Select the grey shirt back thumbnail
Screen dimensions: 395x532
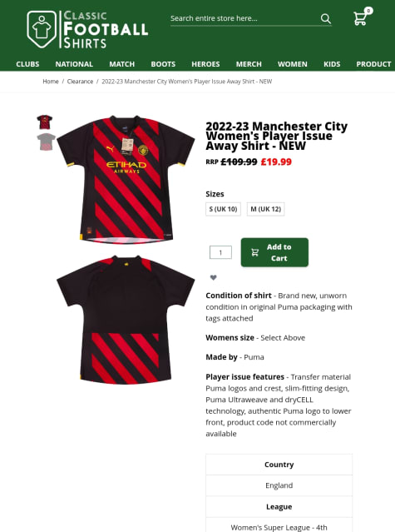[x=46, y=142]
